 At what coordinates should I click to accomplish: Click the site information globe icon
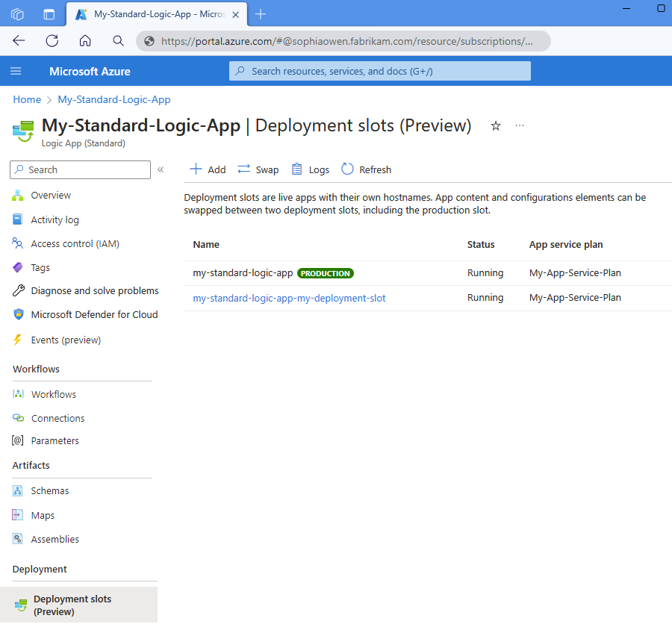tap(149, 41)
